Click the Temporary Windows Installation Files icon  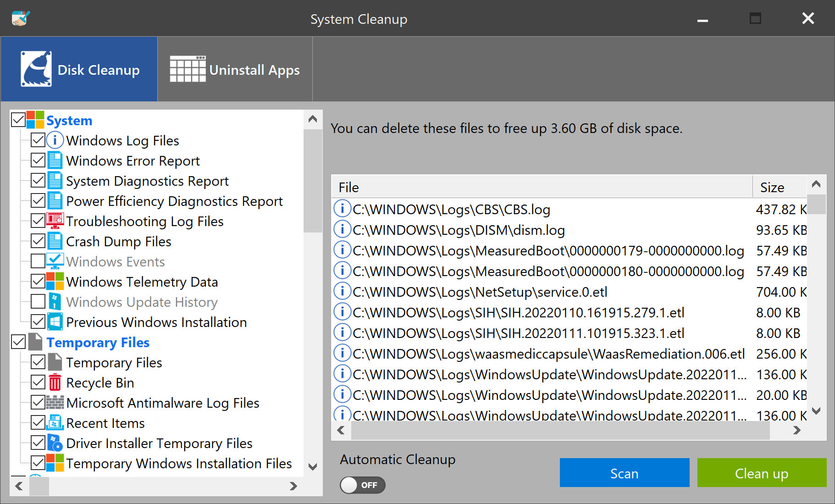[x=55, y=463]
